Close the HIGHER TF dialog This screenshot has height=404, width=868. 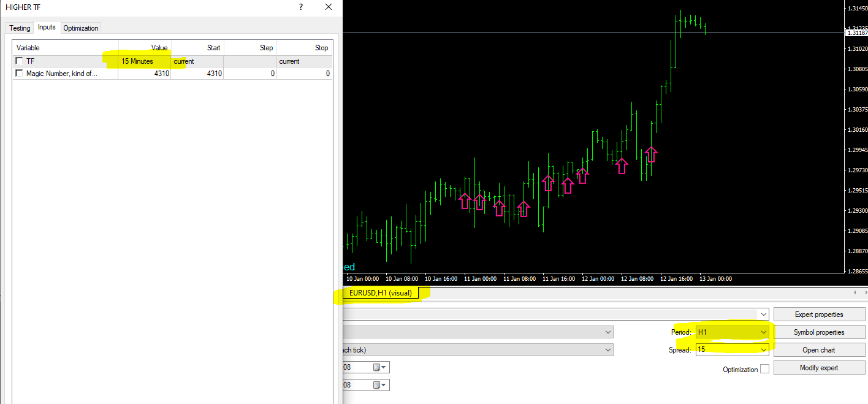[329, 7]
